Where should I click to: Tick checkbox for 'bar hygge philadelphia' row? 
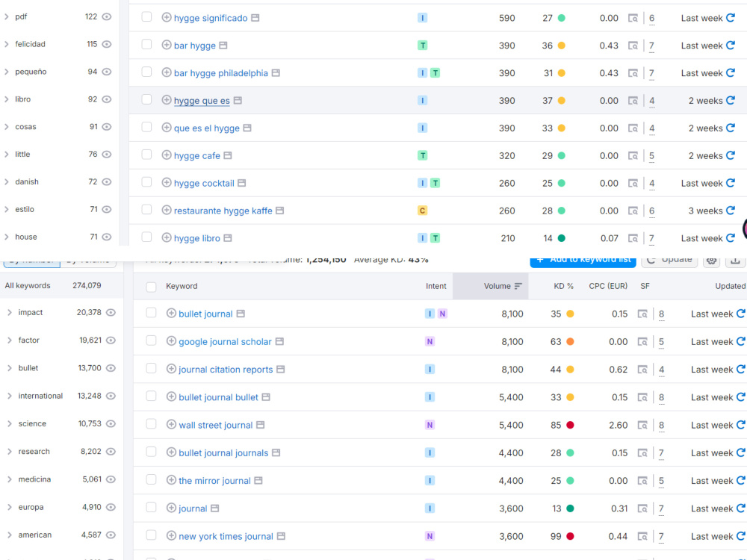coord(146,72)
